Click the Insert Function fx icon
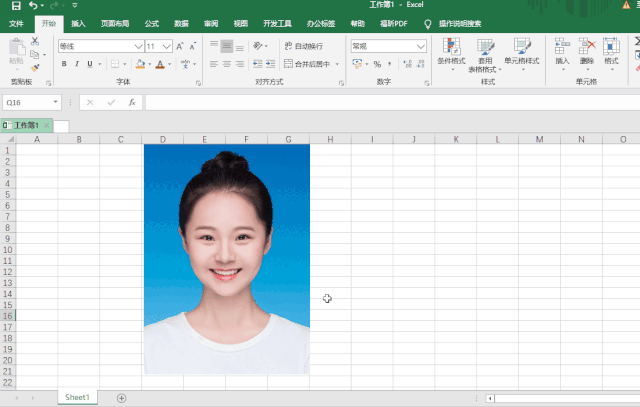Screen dimensions: 640x407 (x=132, y=102)
